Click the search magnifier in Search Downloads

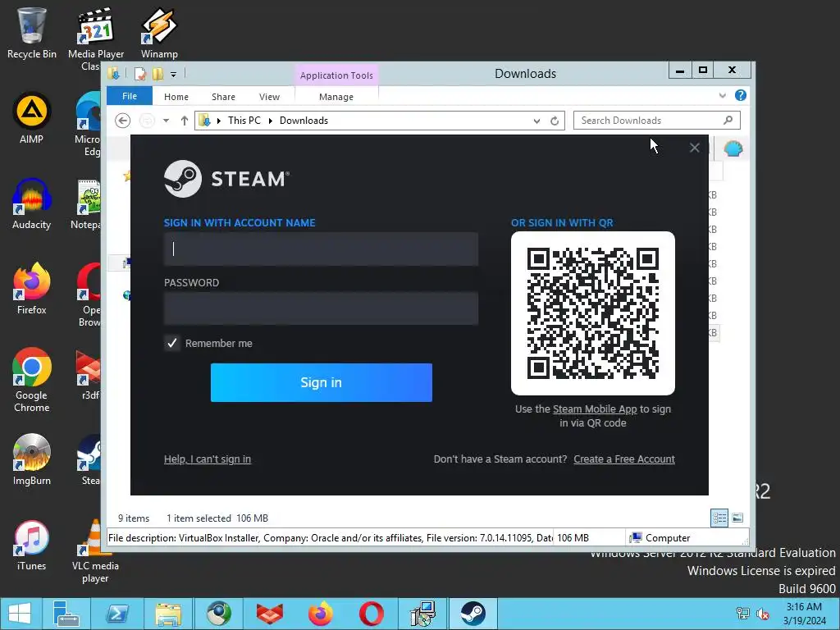click(x=728, y=120)
